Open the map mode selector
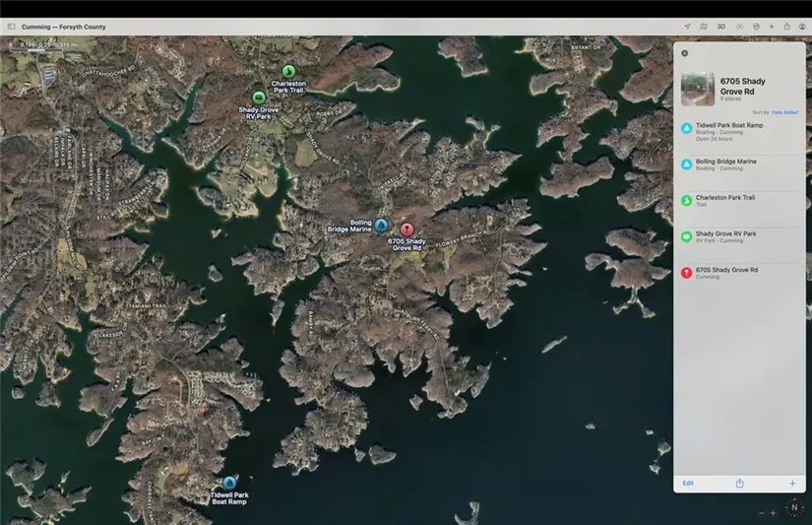Viewport: 812px width, 525px height. pyautogui.click(x=703, y=27)
